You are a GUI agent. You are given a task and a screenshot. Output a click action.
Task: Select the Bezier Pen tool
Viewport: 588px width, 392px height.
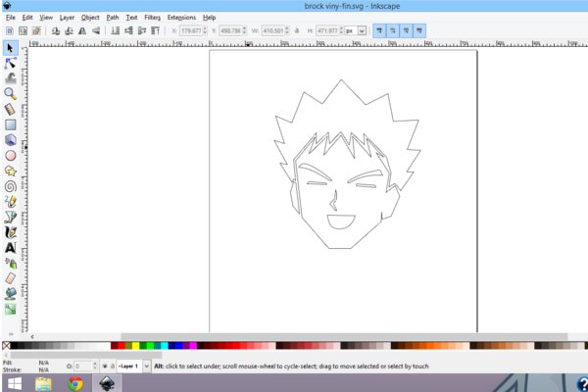pyautogui.click(x=10, y=217)
